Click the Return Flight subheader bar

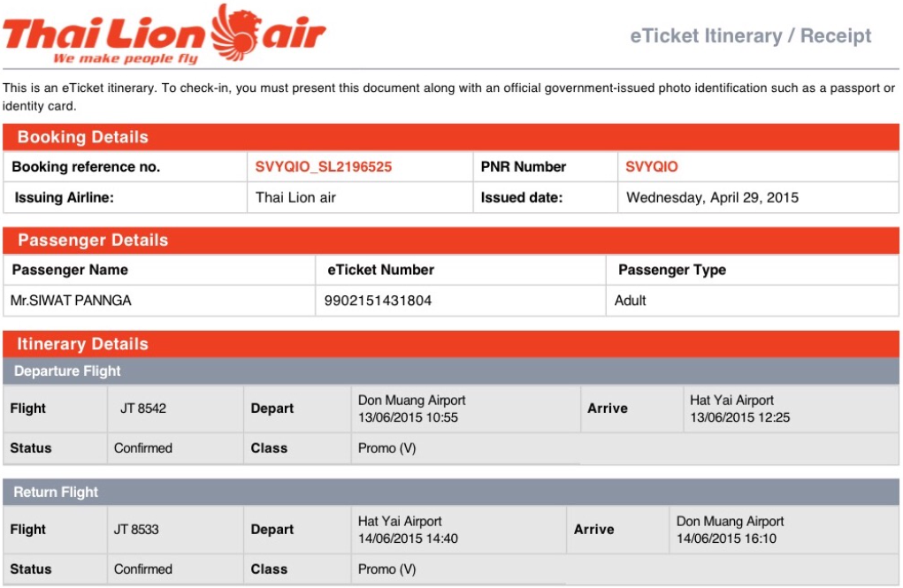pyautogui.click(x=451, y=492)
